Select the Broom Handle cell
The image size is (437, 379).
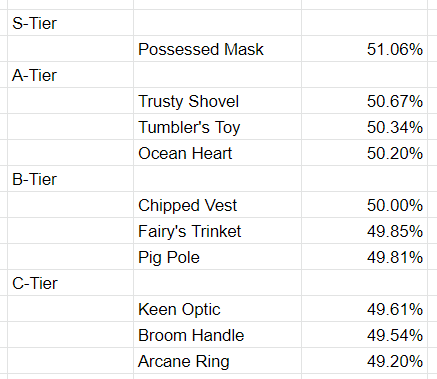pos(217,335)
